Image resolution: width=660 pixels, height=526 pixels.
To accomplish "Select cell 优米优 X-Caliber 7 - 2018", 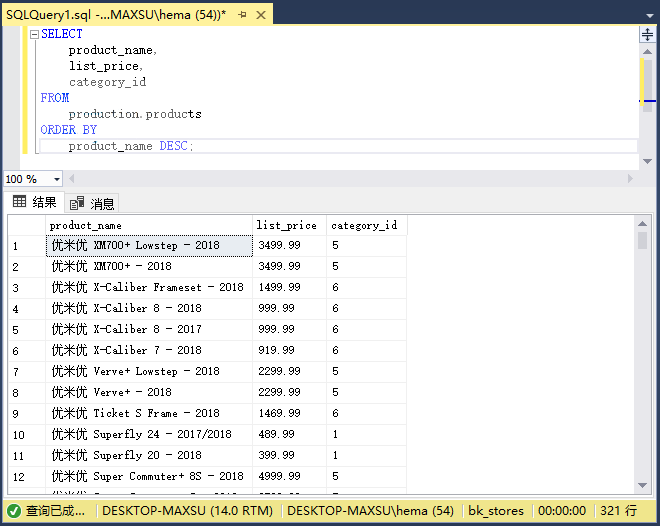I will pyautogui.click(x=149, y=351).
